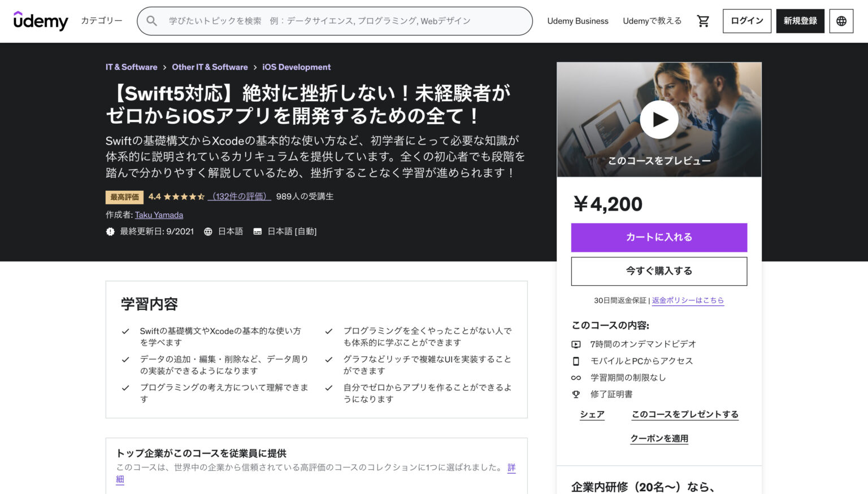Click the infinity unlimited-access icon
Viewport: 868px width, 494px height.
click(x=576, y=378)
